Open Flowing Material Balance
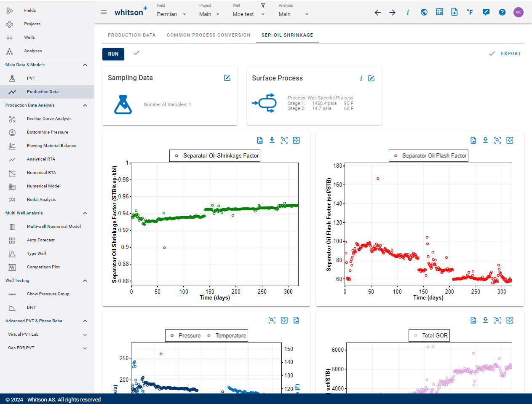Image resolution: width=532 pixels, height=404 pixels. pos(47,146)
